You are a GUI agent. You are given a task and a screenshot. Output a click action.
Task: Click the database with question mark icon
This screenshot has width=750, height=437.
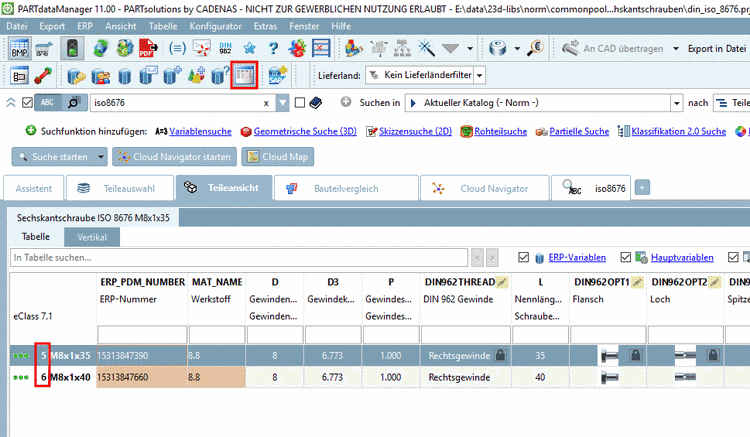(220, 76)
